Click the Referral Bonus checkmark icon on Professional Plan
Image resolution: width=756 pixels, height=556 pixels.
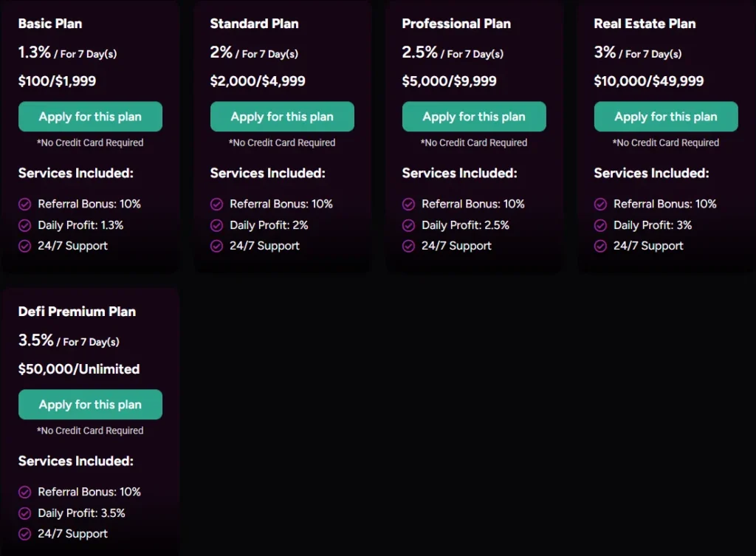(408, 204)
